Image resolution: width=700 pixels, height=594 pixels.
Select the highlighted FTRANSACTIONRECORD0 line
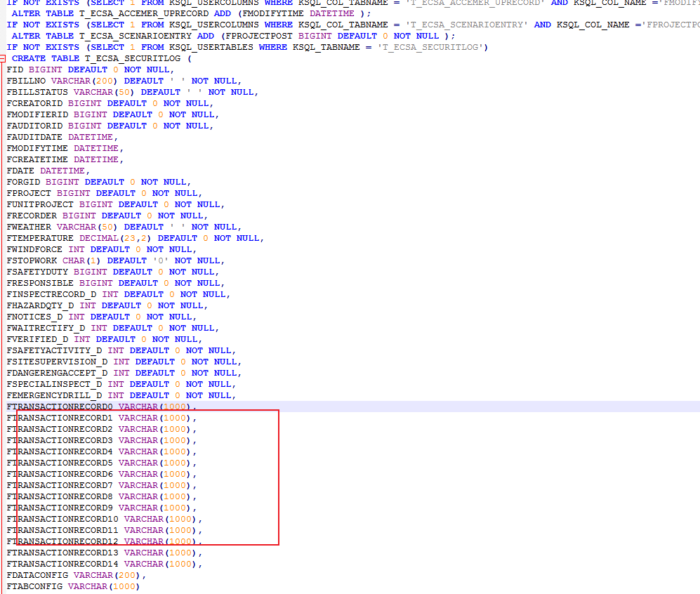pos(60,407)
